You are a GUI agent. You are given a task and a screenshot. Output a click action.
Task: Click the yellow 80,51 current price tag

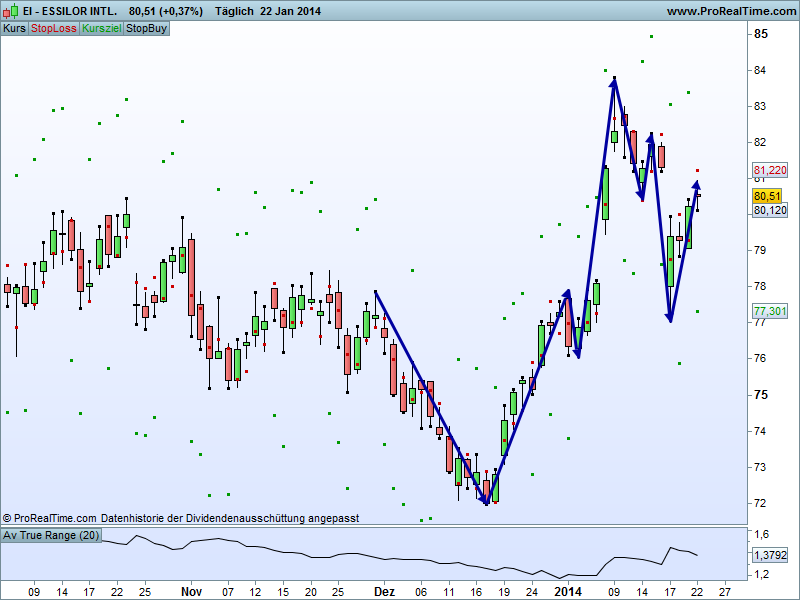[x=767, y=196]
